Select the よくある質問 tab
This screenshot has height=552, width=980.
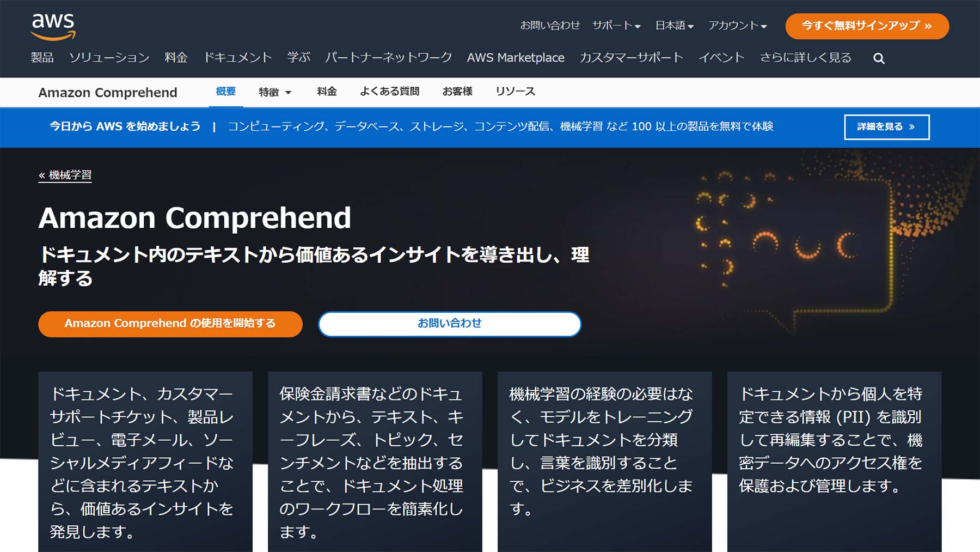[x=389, y=92]
